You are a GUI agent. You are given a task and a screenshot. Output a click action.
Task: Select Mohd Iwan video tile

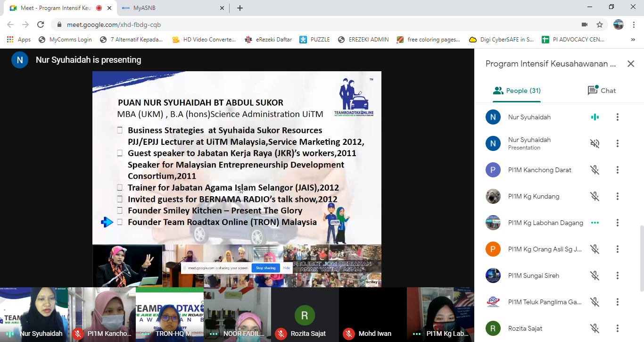click(x=373, y=315)
